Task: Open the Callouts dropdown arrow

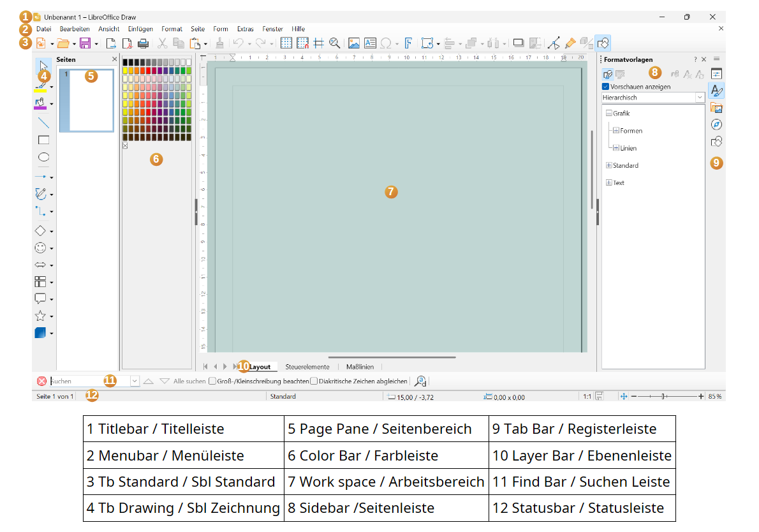Action: tap(52, 300)
